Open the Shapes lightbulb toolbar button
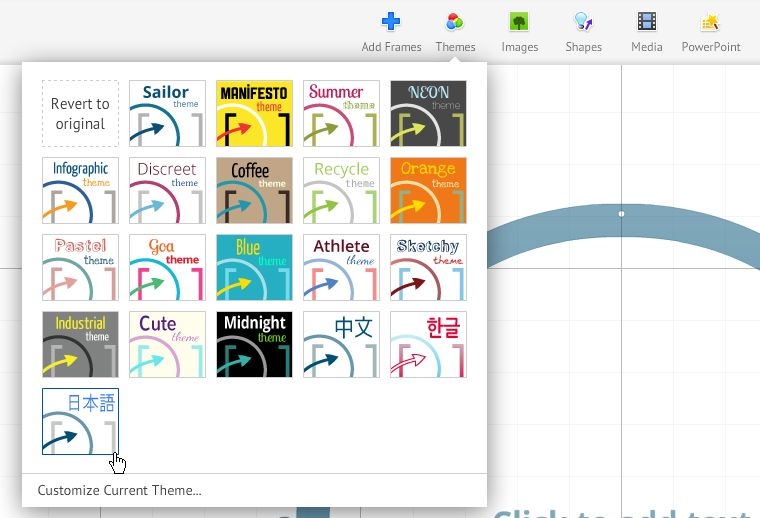Image resolution: width=760 pixels, height=518 pixels. (584, 31)
